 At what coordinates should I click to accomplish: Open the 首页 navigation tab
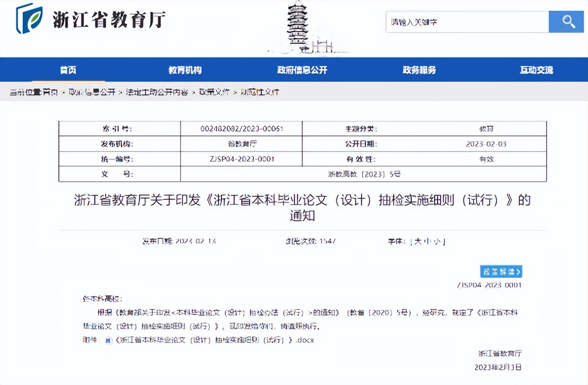pos(68,69)
